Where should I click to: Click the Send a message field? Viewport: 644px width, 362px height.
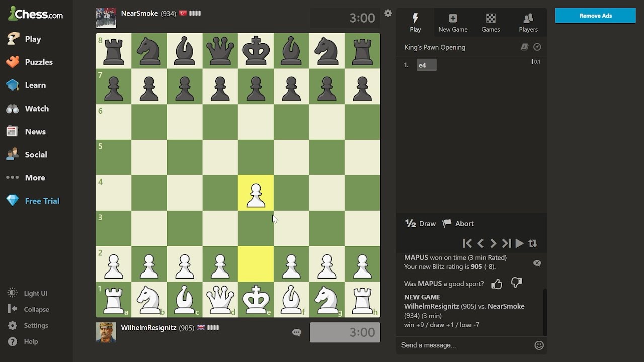pos(465,345)
